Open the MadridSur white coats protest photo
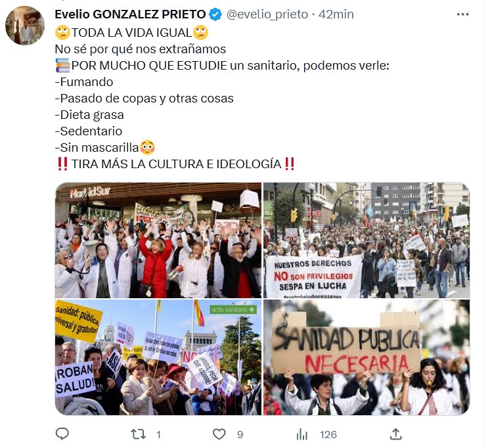 (x=158, y=240)
